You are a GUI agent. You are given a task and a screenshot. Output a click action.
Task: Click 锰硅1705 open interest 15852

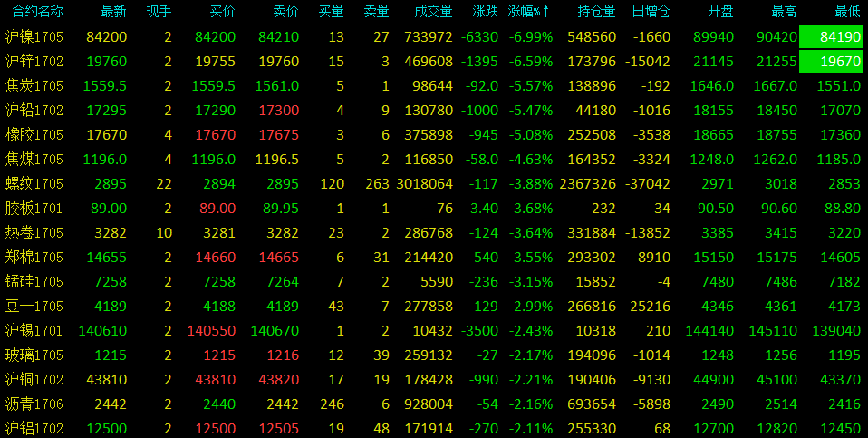click(x=595, y=282)
